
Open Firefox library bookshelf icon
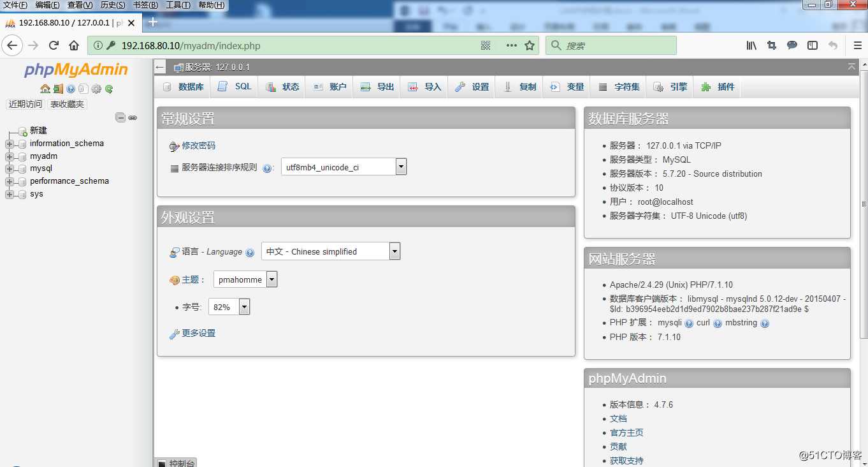[751, 45]
